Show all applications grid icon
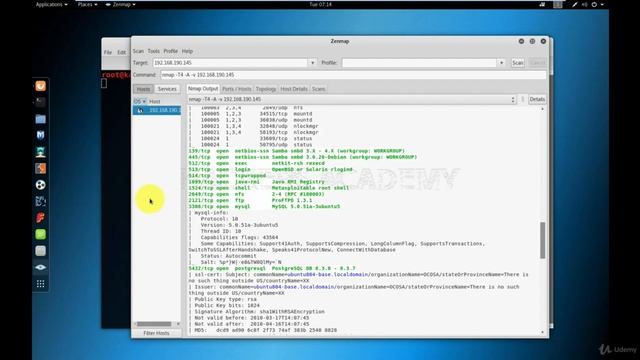Screen dimensions: 640x360 click(x=40, y=284)
